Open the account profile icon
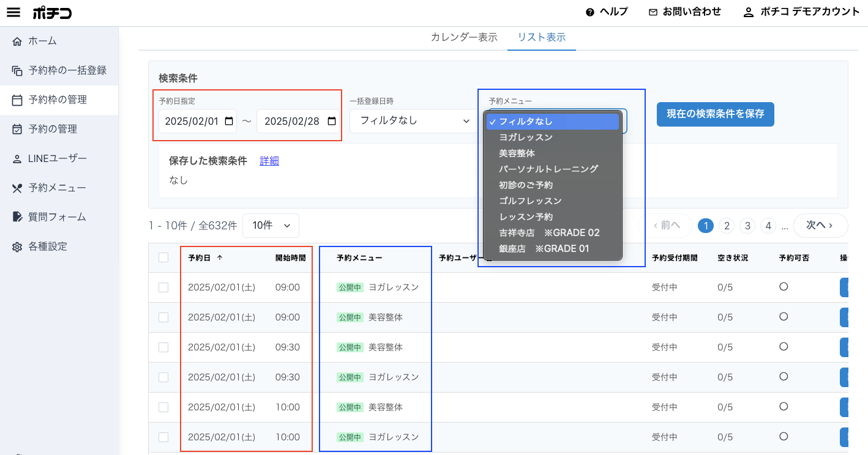868x455 pixels. coord(748,12)
